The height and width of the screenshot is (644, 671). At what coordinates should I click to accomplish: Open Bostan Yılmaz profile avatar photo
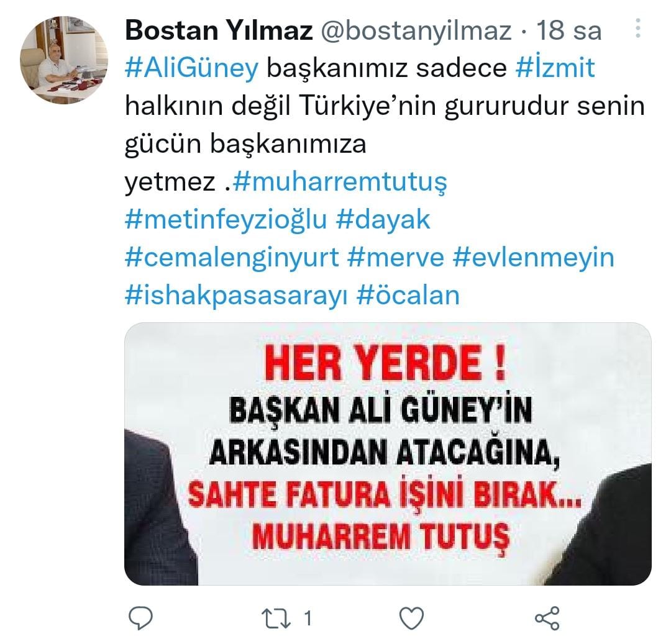point(64,60)
